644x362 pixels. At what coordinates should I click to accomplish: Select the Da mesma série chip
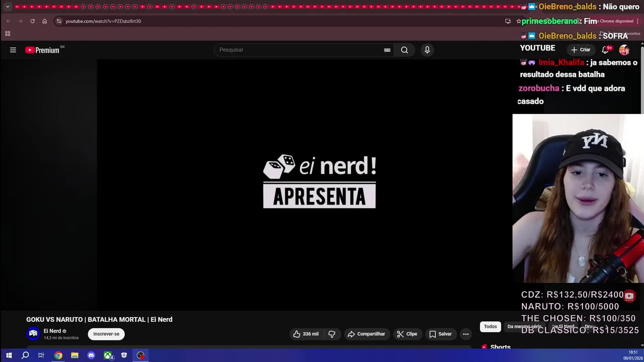point(523,327)
